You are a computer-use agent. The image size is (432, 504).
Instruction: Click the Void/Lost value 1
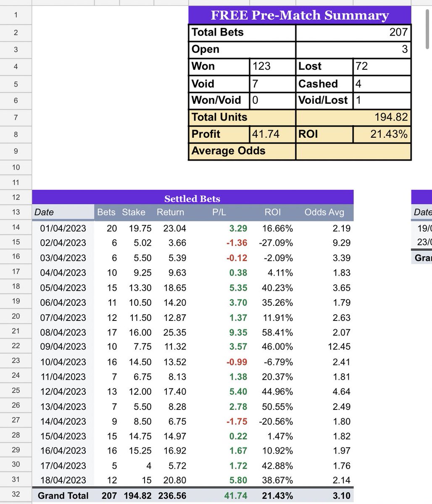(x=382, y=100)
